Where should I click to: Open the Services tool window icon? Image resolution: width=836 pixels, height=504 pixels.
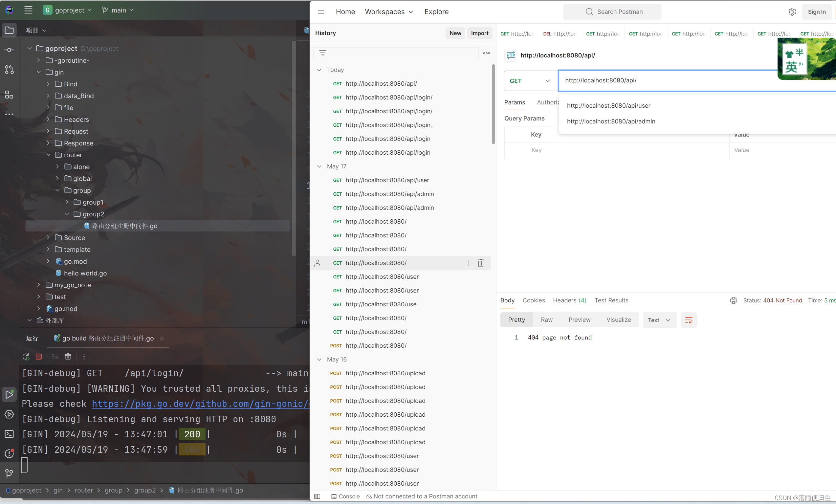9,414
